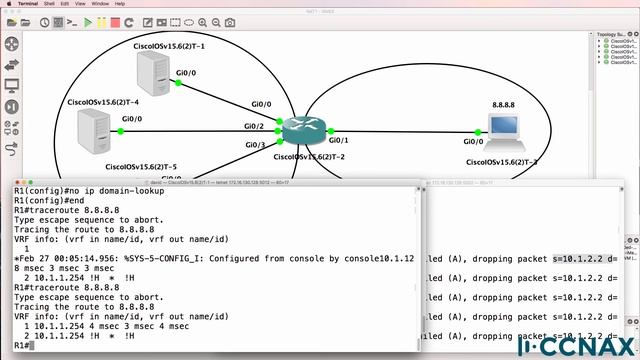Select the draw rectangle tool
The width and height of the screenshot is (640, 360).
click(176, 22)
